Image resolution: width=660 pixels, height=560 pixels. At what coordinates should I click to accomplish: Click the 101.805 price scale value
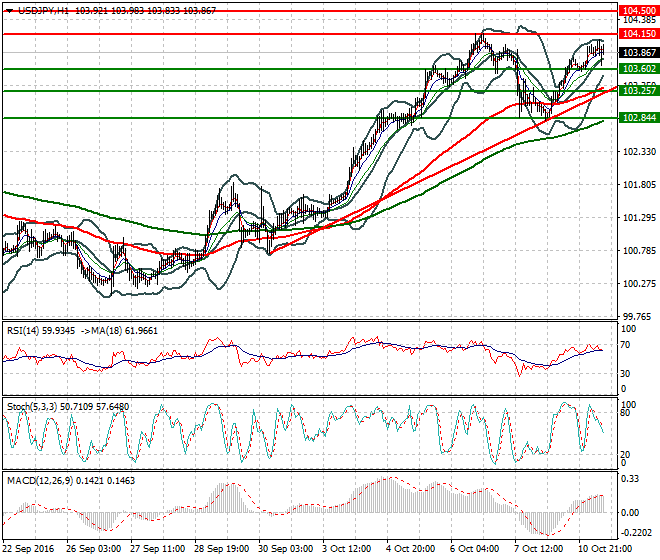pyautogui.click(x=639, y=184)
